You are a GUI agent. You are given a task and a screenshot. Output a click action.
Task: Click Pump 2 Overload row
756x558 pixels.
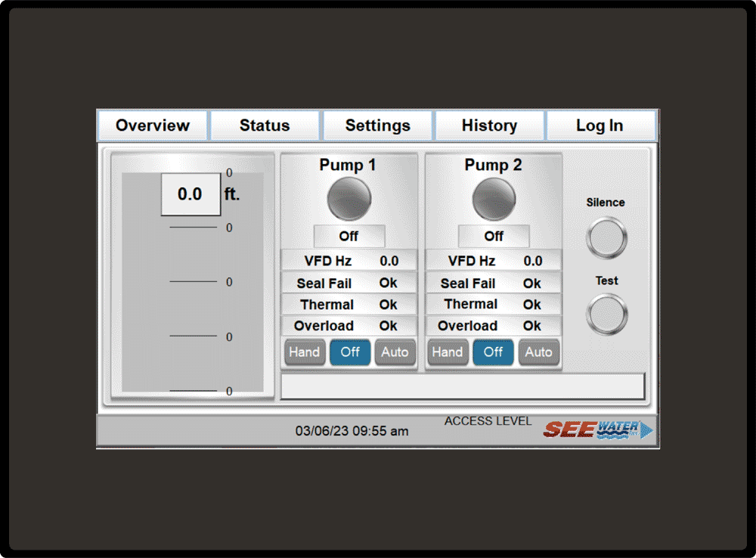[493, 326]
